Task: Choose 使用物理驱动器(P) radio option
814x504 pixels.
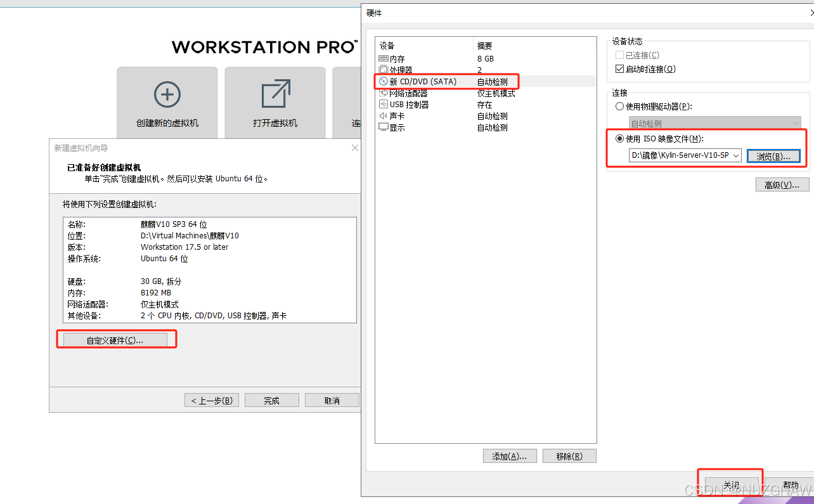Action: pos(620,107)
